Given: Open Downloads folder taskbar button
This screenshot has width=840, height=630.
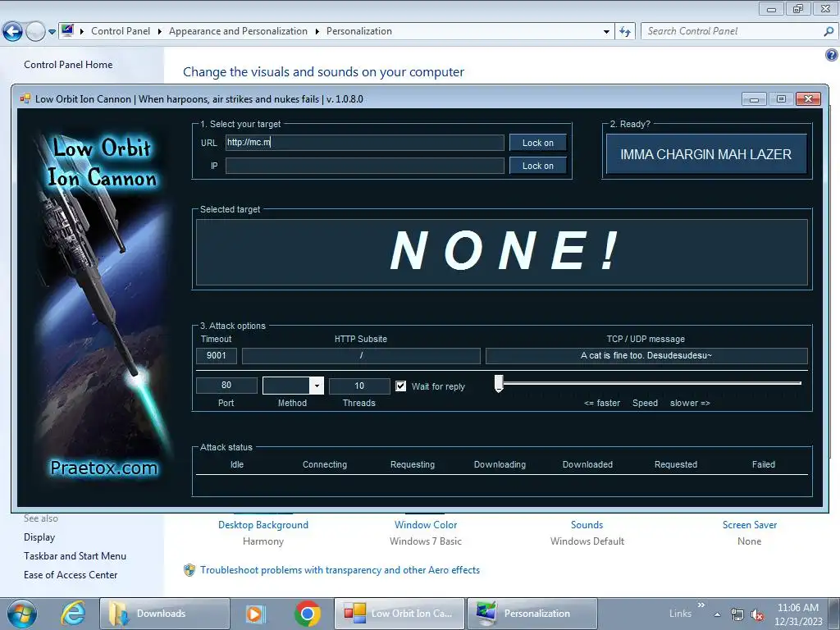Looking at the screenshot, I should pos(165,614).
